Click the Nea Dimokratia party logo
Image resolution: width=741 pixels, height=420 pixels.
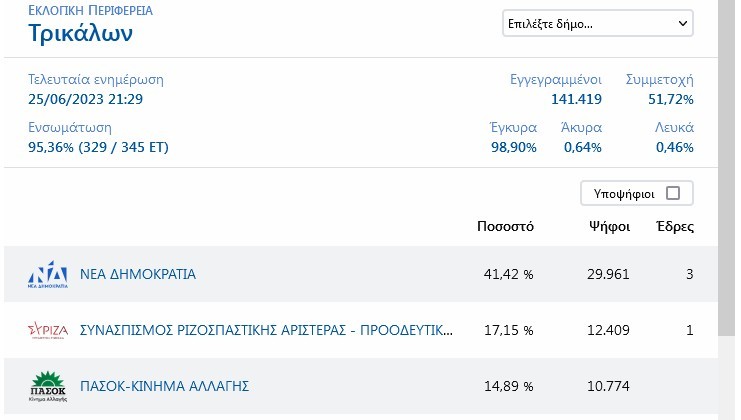pyautogui.click(x=48, y=274)
